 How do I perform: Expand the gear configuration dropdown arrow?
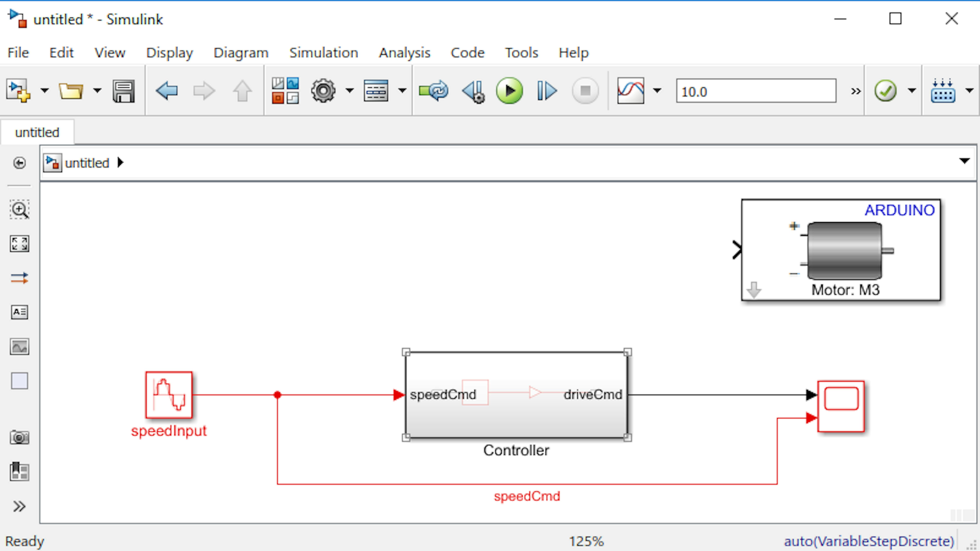tap(350, 91)
